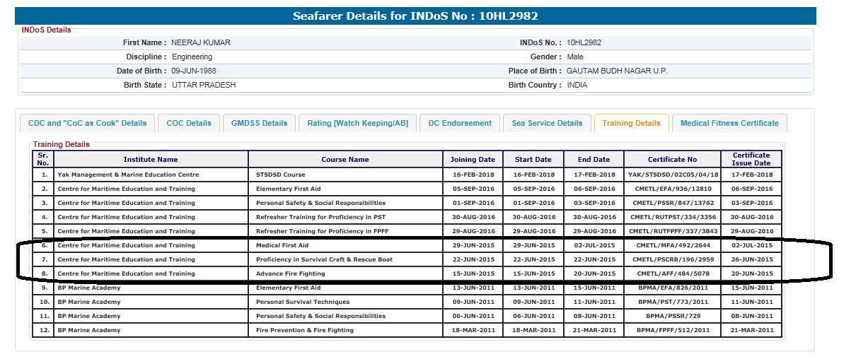Click the Training Details tab
The width and height of the screenshot is (868, 359).
click(631, 123)
